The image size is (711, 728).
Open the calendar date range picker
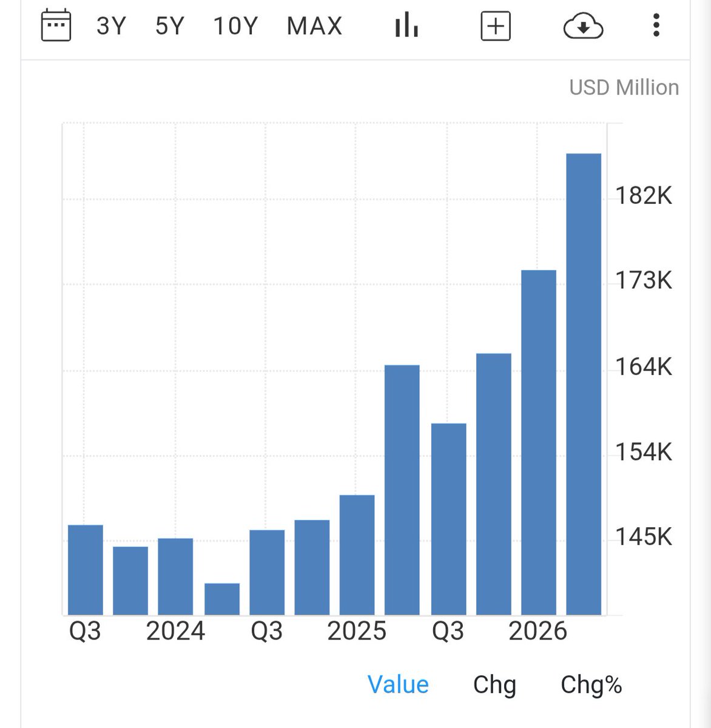point(56,26)
